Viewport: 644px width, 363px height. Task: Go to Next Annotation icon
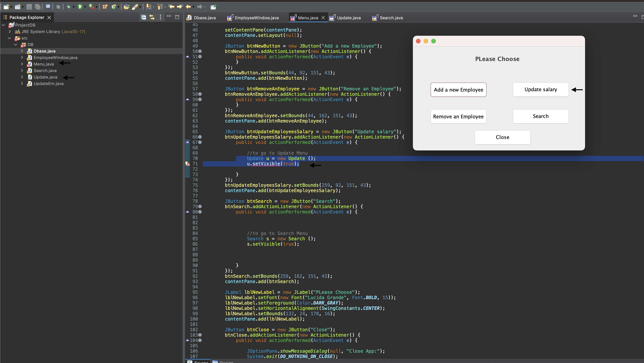(148, 7)
